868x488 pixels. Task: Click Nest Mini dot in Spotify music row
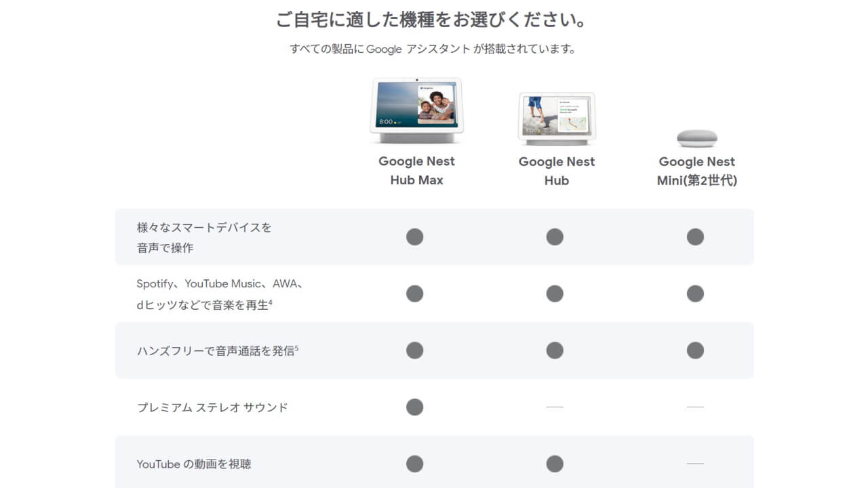point(695,293)
